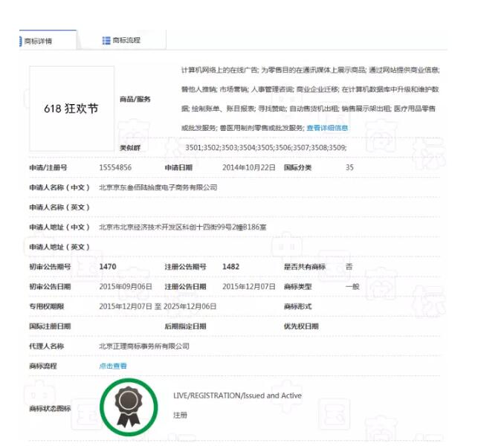Click the agent name 北京正理商标事务所有限公司
Viewport: 504px width, 446px height.
(144, 346)
